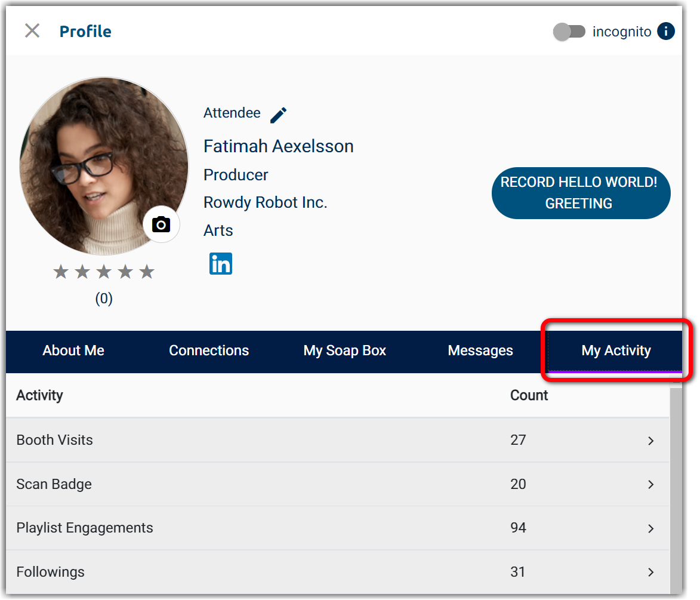
Task: Click the first rating star
Action: (61, 272)
